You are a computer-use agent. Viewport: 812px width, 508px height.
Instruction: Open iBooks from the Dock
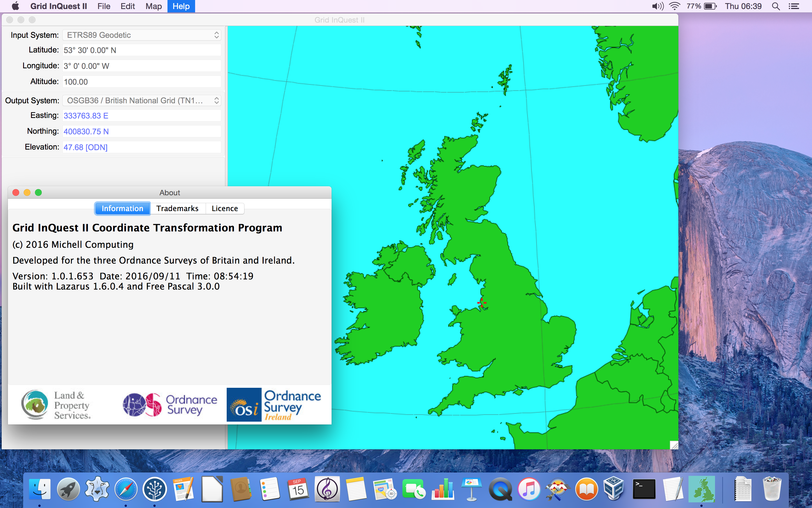pos(586,489)
